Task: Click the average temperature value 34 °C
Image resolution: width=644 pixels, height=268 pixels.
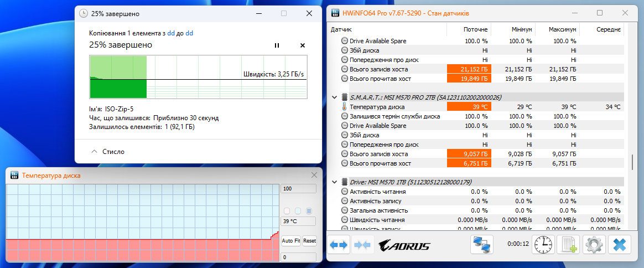Action: pyautogui.click(x=613, y=107)
